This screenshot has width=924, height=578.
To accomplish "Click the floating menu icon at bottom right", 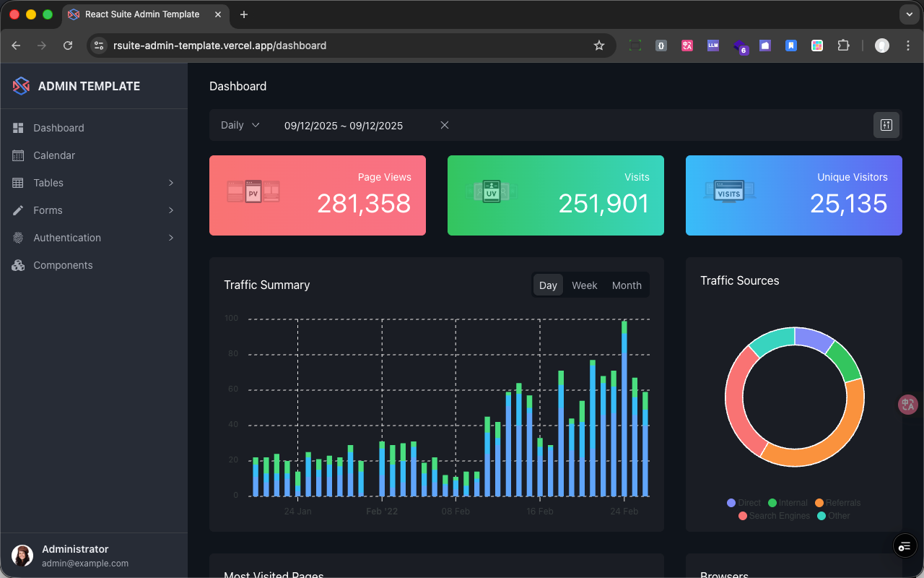I will click(x=905, y=546).
